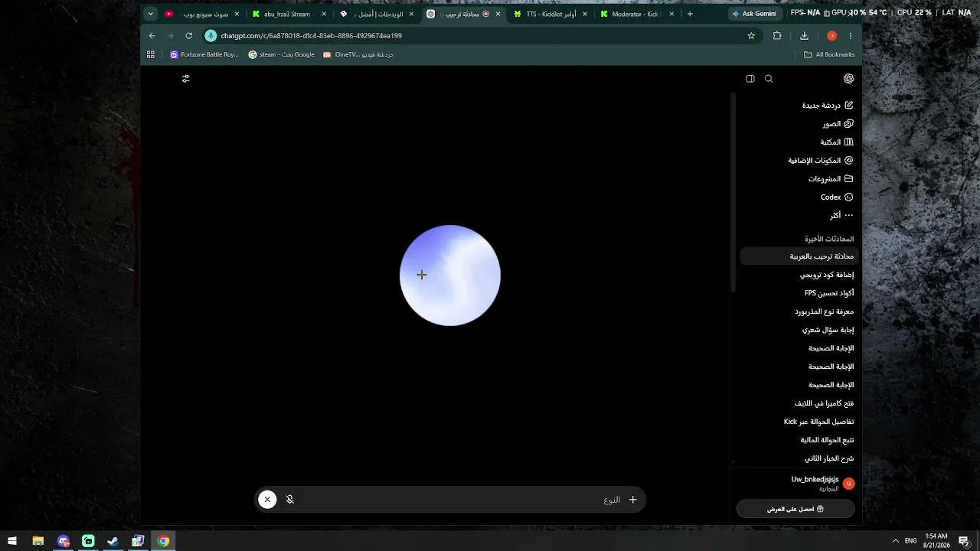Open the Chrome extensions puzzle icon

[777, 36]
